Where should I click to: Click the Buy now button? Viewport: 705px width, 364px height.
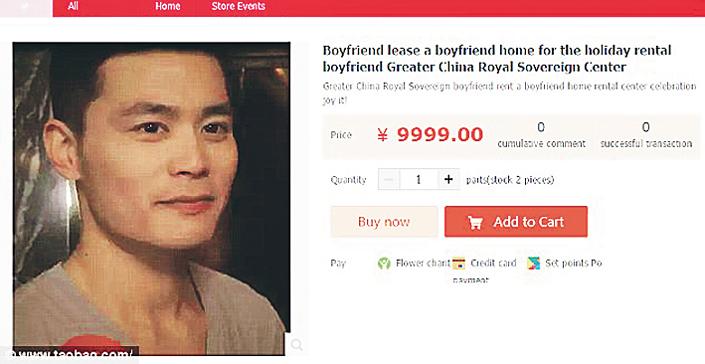click(x=384, y=222)
